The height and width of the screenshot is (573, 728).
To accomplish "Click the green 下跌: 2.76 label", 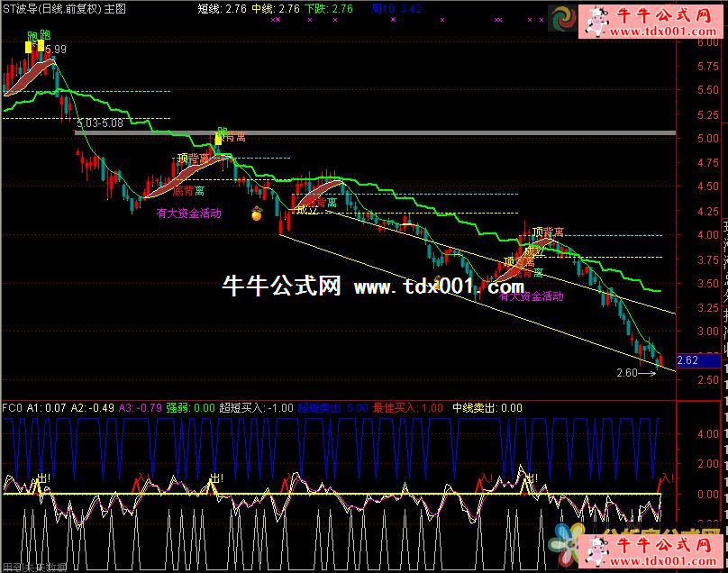I will pyautogui.click(x=330, y=8).
